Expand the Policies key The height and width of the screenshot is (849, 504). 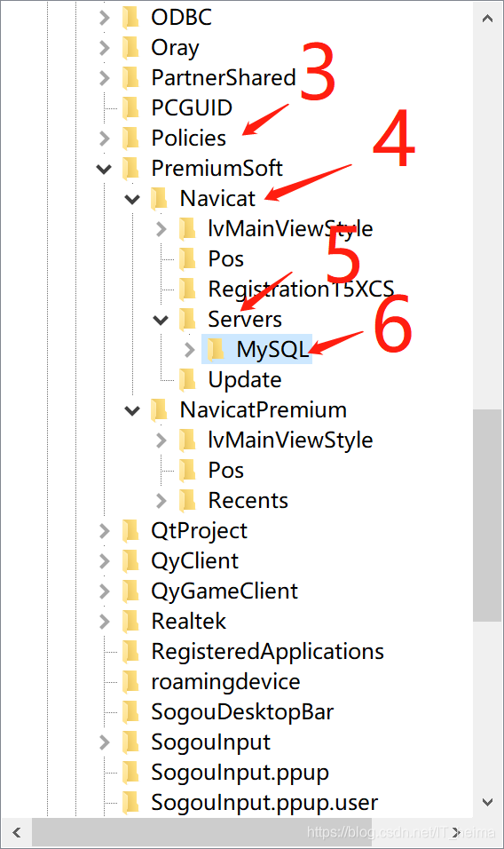(x=105, y=138)
